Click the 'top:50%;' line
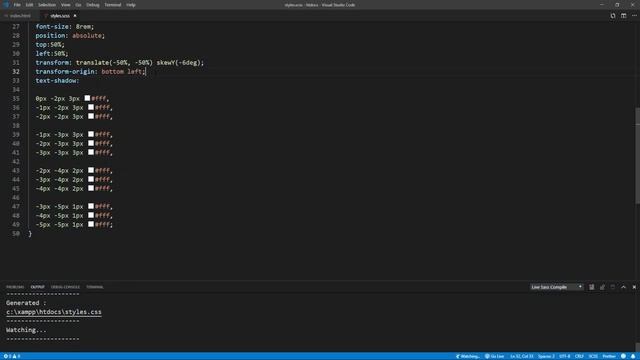 (x=50, y=44)
